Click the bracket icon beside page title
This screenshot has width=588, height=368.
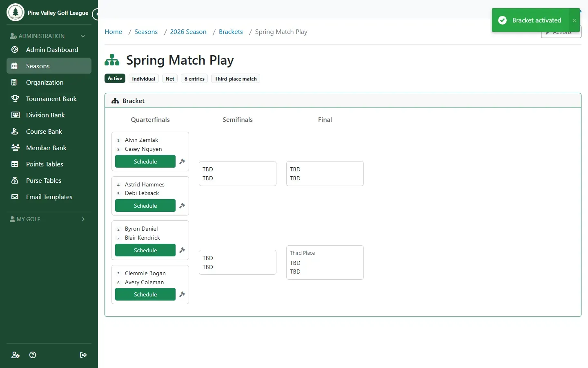pos(112,60)
